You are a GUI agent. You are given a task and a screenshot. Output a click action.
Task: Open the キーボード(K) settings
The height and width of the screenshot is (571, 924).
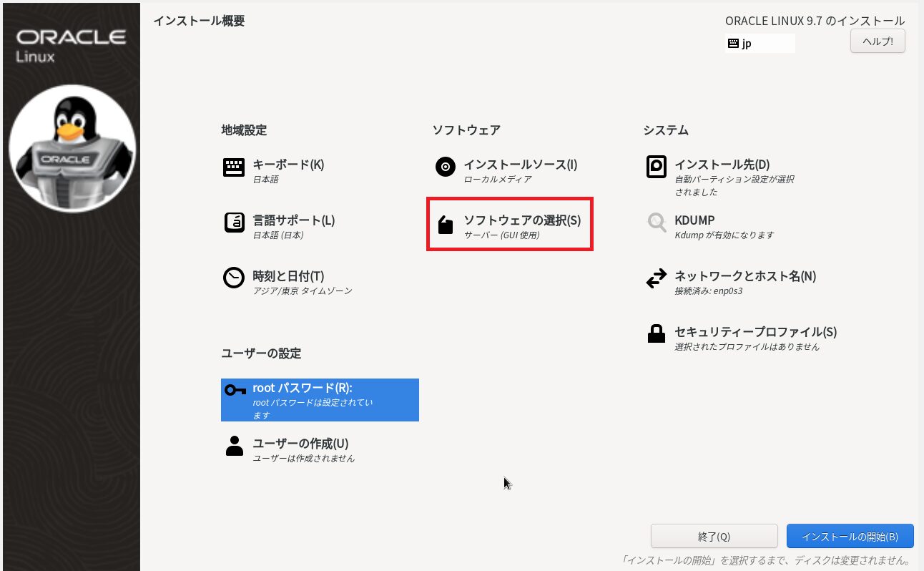coord(288,165)
